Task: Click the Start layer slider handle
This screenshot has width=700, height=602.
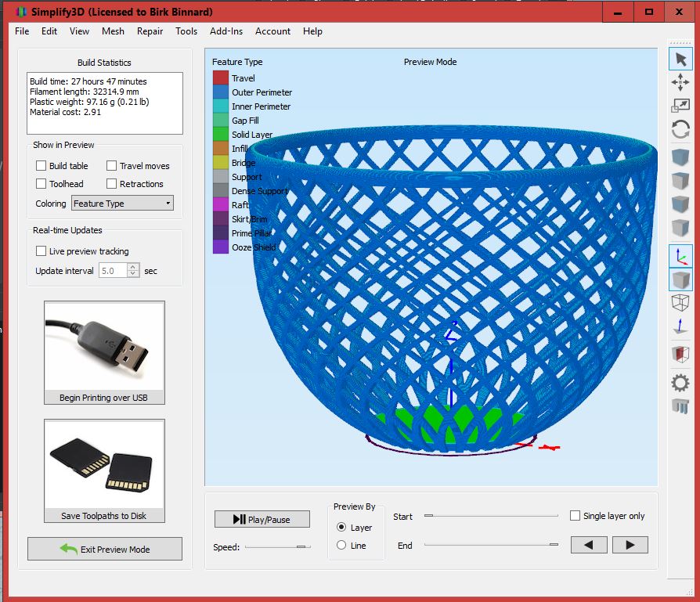Action: 428,515
